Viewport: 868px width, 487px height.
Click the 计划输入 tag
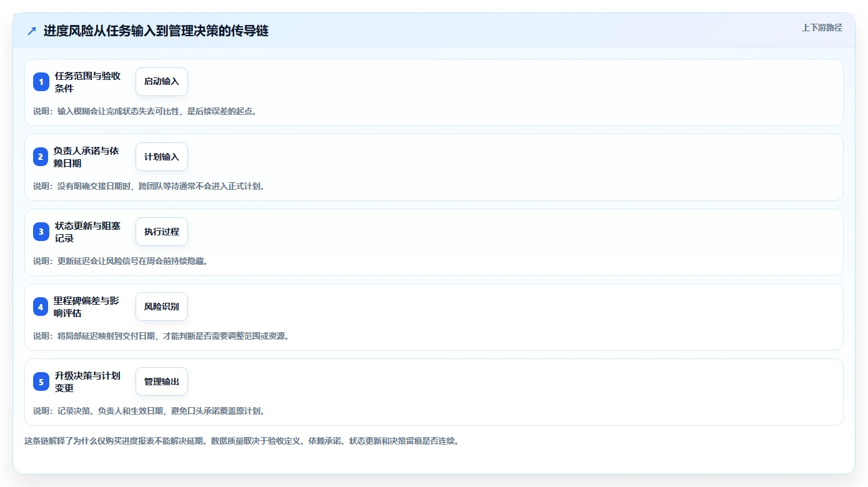coord(162,157)
